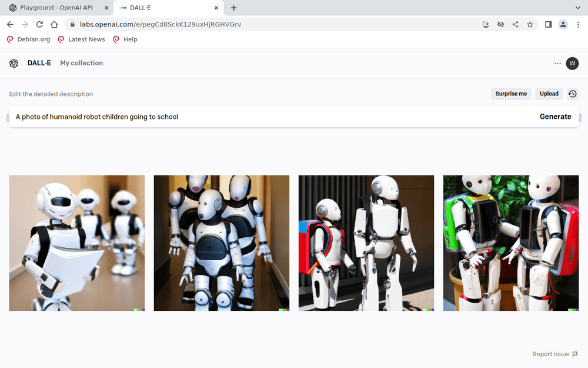588x368 pixels.
Task: Toggle the eye tracking-protection icon
Action: 500,24
